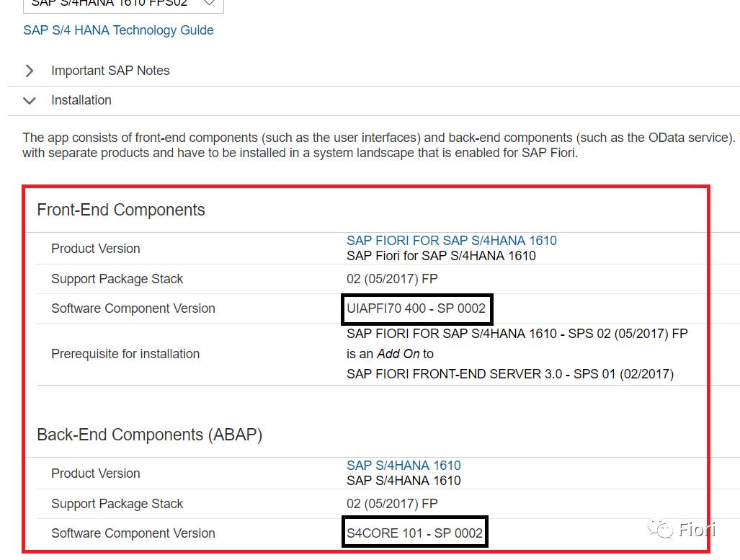Click the Prerequisite for installation label

[x=125, y=354]
